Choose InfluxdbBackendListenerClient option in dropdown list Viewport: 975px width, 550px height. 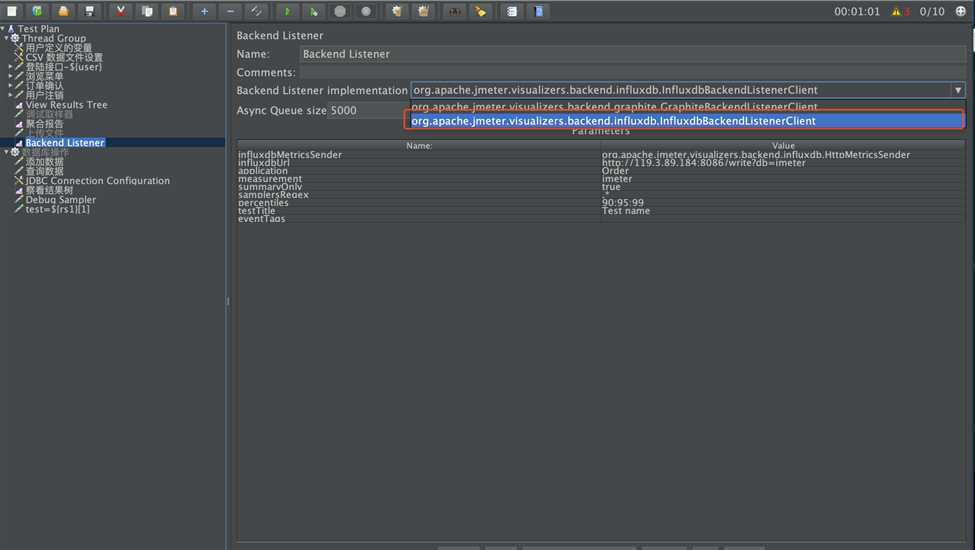tap(684, 121)
